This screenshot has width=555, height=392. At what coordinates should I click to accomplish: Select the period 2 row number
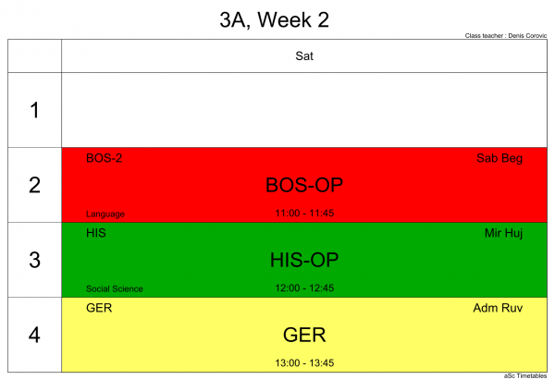point(34,185)
